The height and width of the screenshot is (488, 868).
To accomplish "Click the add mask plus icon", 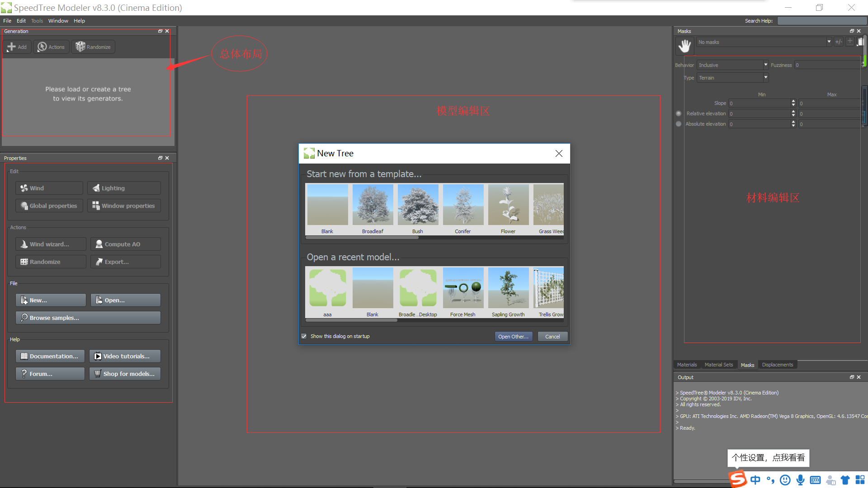I will pyautogui.click(x=850, y=42).
